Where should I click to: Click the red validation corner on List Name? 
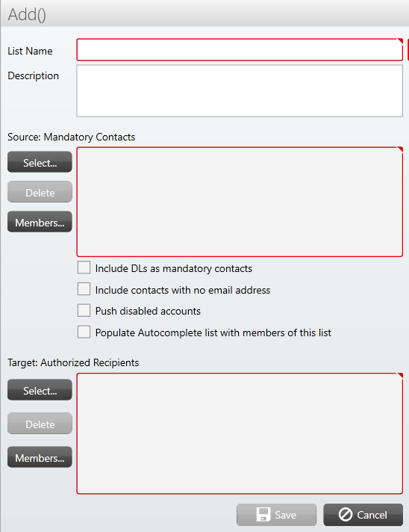[400, 41]
